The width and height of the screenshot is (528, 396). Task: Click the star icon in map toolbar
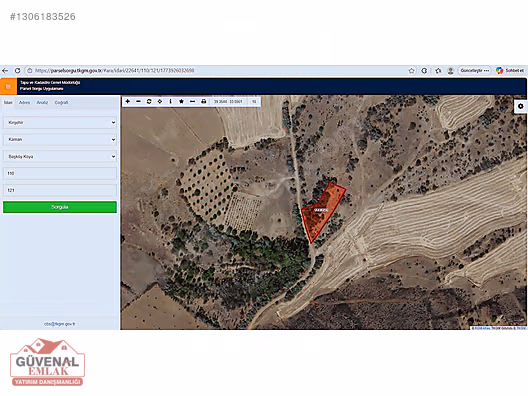[x=182, y=101]
